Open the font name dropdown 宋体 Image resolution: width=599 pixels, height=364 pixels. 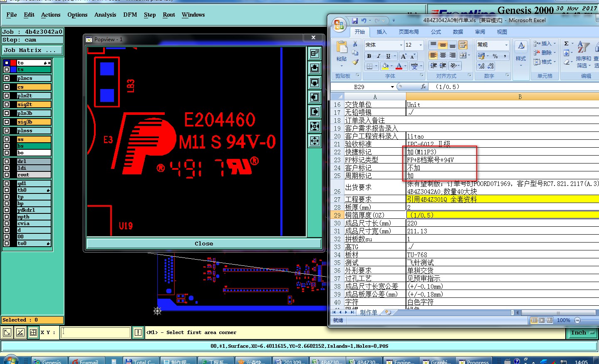(401, 45)
